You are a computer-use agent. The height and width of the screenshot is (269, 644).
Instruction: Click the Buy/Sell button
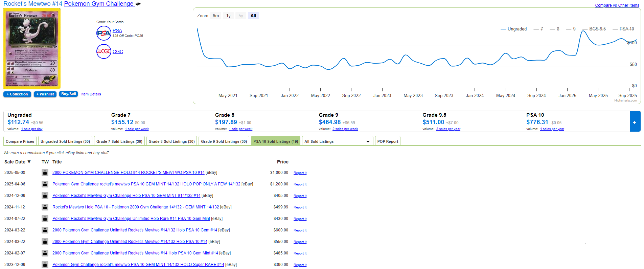point(69,94)
